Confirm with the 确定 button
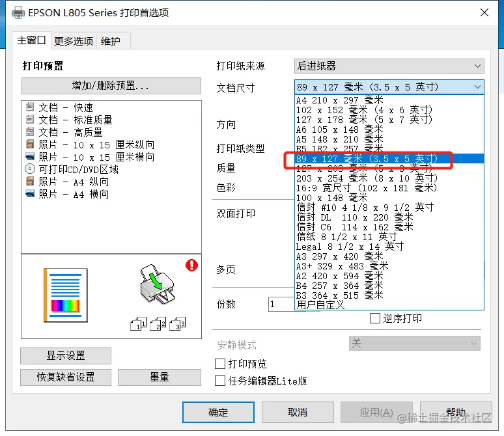Viewport: 504px width, 436px height. point(218,412)
